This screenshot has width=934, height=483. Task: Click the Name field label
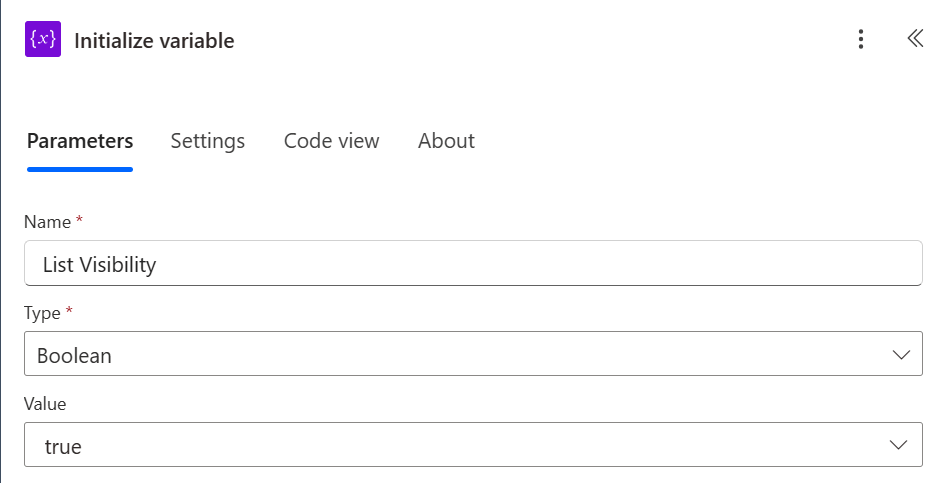click(x=47, y=222)
